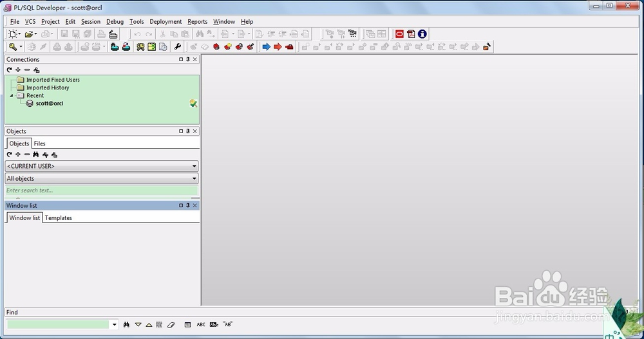Click the Printer setup icon
This screenshot has width=644, height=339.
[113, 34]
